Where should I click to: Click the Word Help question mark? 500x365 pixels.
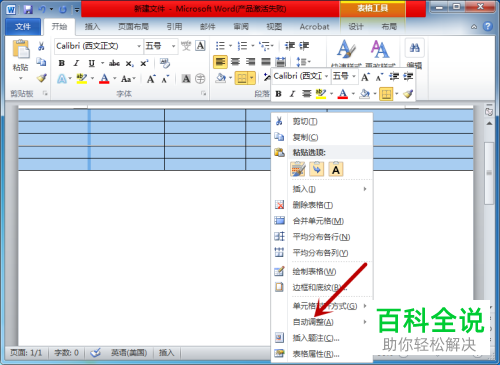pyautogui.click(x=488, y=27)
